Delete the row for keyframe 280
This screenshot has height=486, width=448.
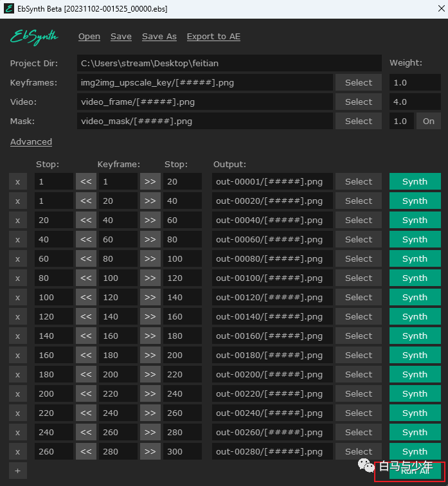17,451
